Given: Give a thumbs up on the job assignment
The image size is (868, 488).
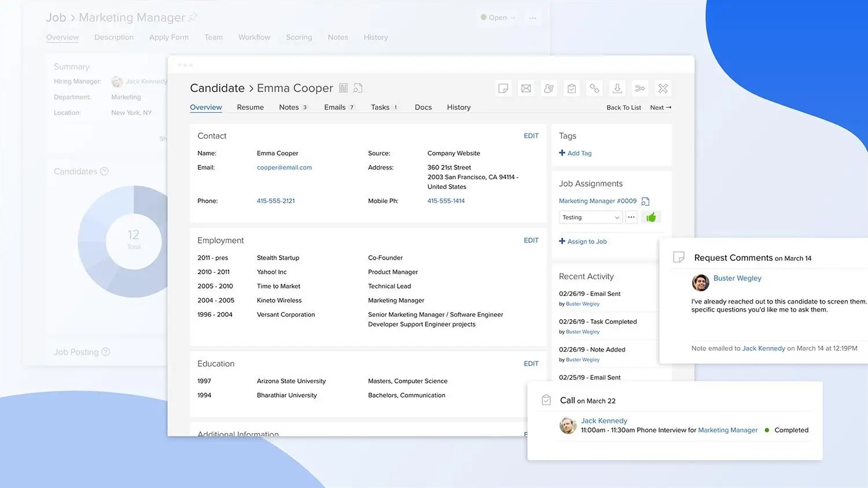Looking at the screenshot, I should [x=651, y=216].
